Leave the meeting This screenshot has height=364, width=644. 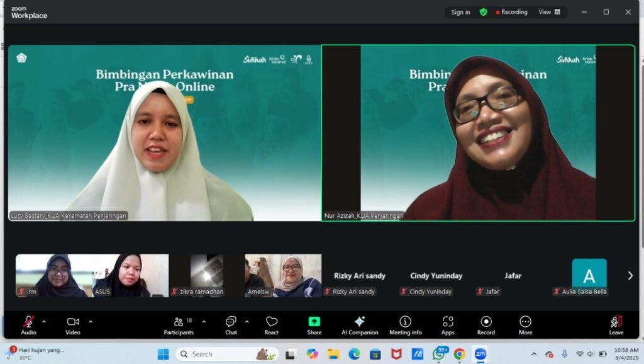tap(616, 325)
